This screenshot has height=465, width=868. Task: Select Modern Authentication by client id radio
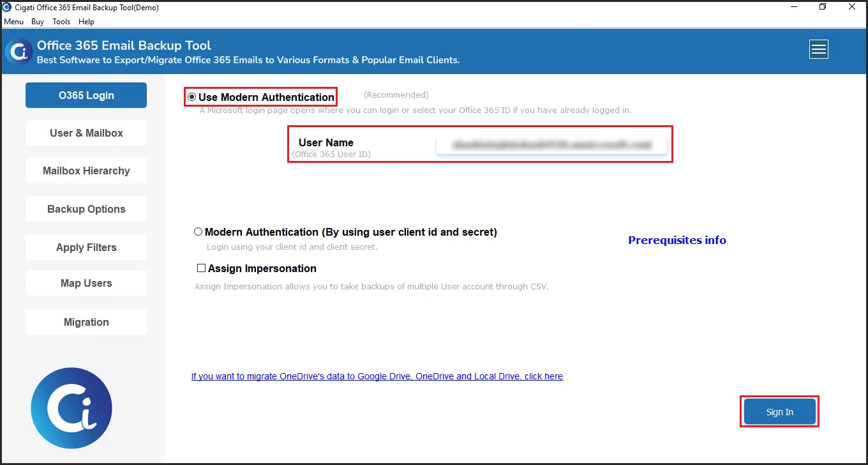coord(198,232)
